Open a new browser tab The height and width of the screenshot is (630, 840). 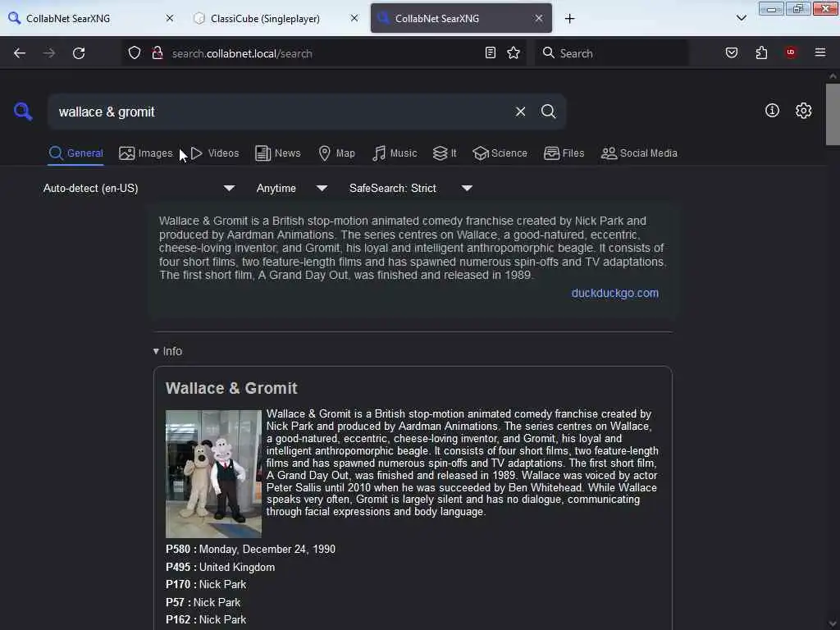tap(569, 19)
